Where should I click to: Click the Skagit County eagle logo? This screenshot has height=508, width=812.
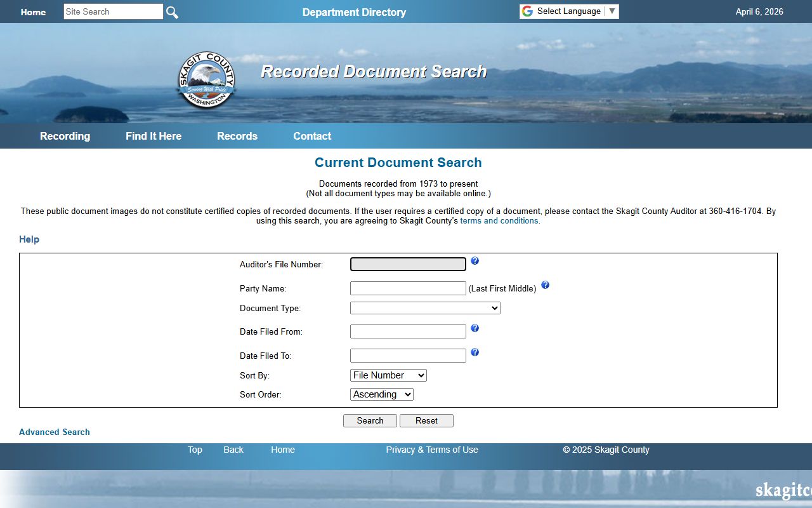tap(206, 80)
